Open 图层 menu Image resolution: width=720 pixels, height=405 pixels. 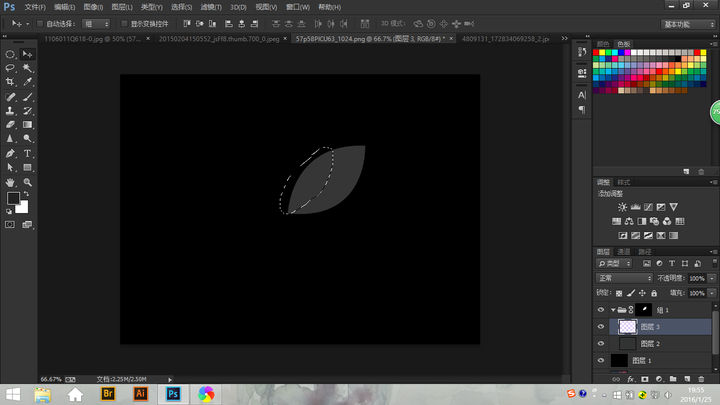point(122,7)
